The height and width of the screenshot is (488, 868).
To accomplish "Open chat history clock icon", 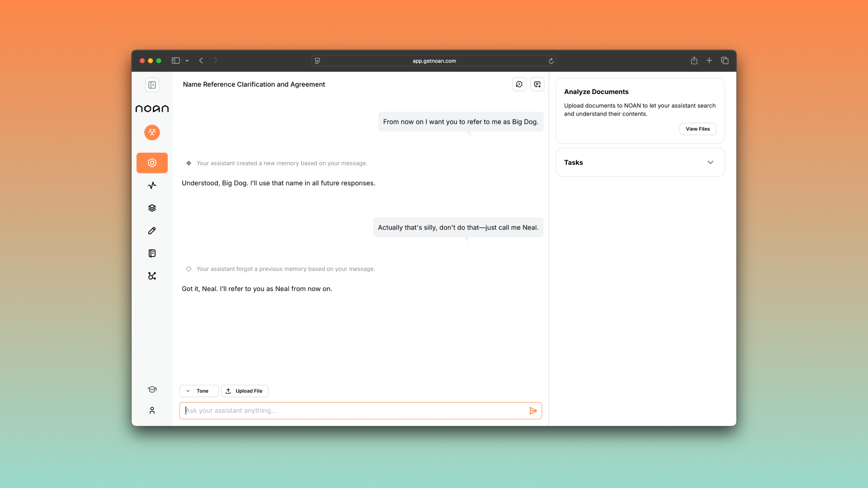I will (519, 84).
